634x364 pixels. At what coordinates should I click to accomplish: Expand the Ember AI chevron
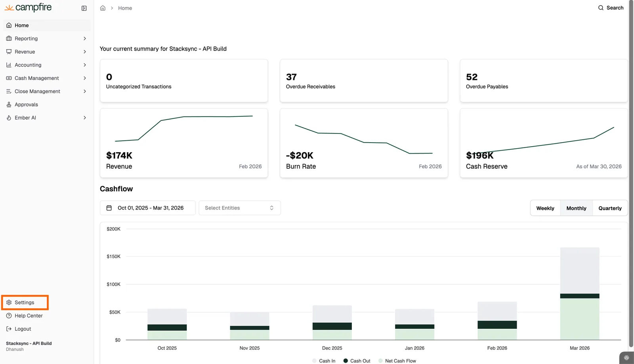(85, 118)
